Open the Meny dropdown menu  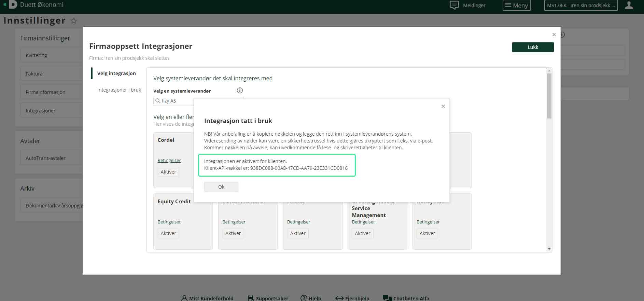516,5
